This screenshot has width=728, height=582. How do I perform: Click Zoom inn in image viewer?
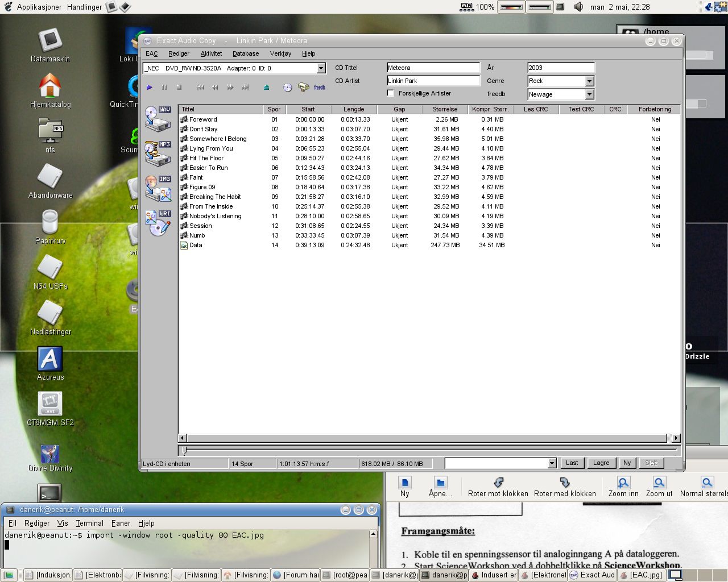coord(623,487)
